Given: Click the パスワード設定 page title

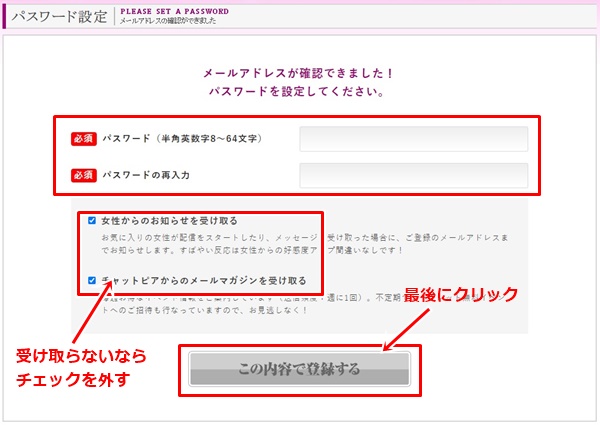Looking at the screenshot, I should pos(58,17).
